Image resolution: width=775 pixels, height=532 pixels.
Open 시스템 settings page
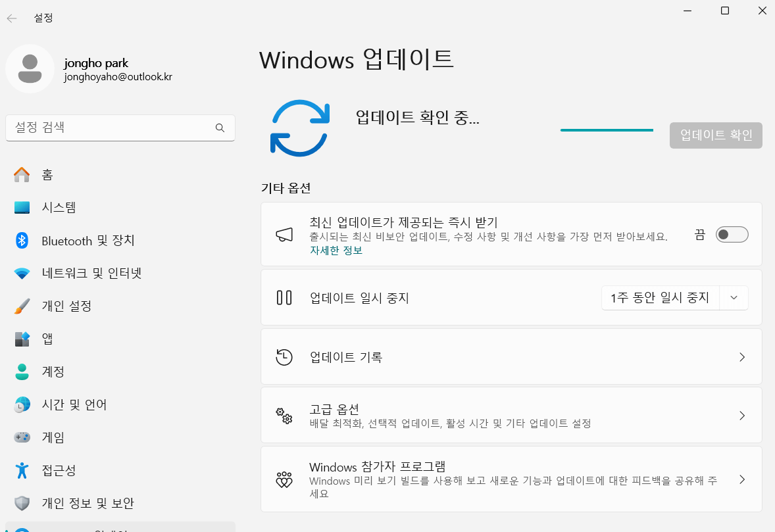click(120, 207)
